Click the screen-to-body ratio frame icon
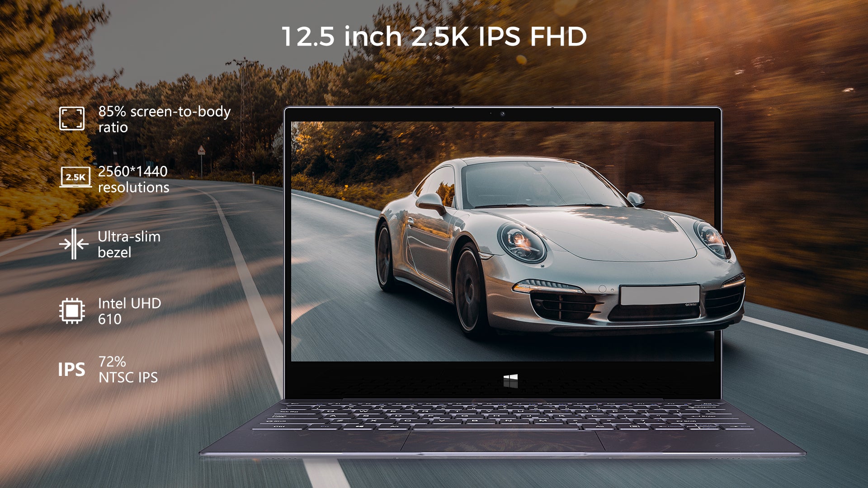The height and width of the screenshot is (488, 868). coord(72,118)
